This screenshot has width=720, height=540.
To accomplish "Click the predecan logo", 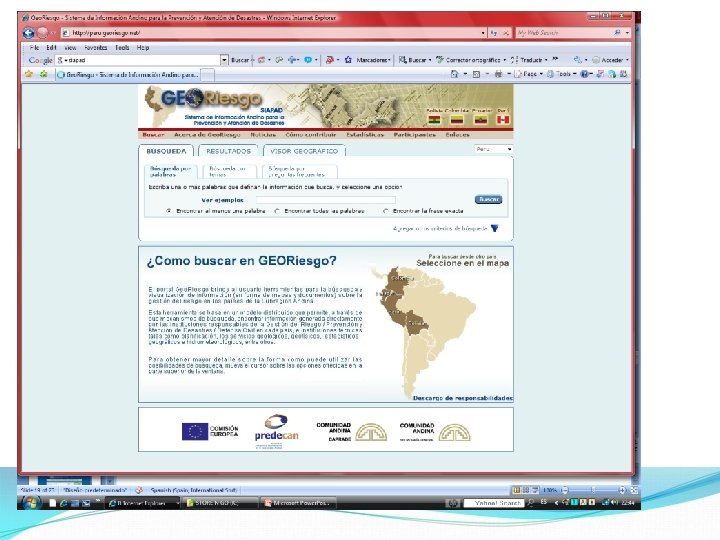I will (276, 430).
